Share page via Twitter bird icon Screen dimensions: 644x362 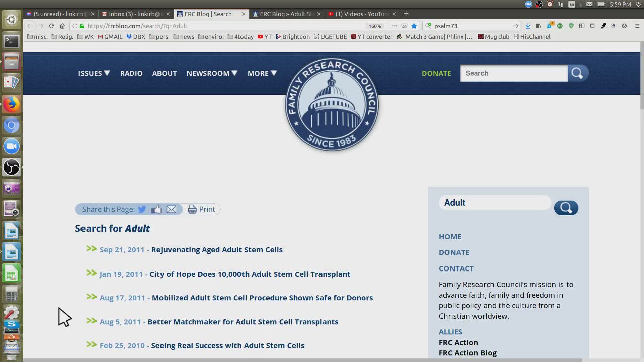coord(142,209)
